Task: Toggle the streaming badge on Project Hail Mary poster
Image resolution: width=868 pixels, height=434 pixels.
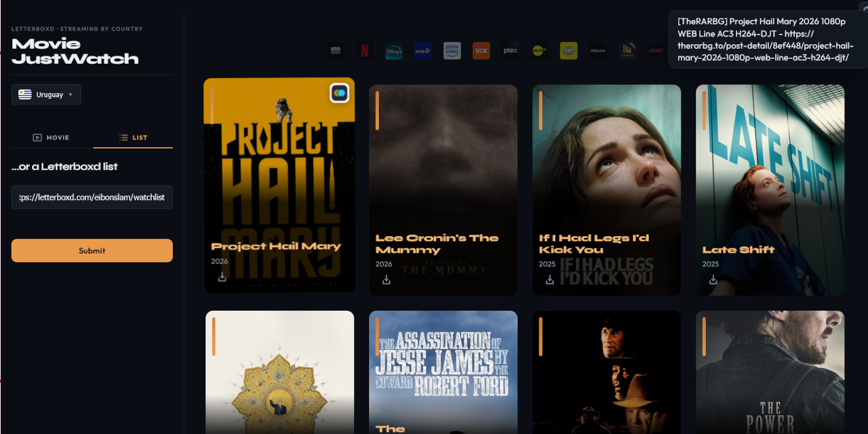Action: (x=339, y=93)
